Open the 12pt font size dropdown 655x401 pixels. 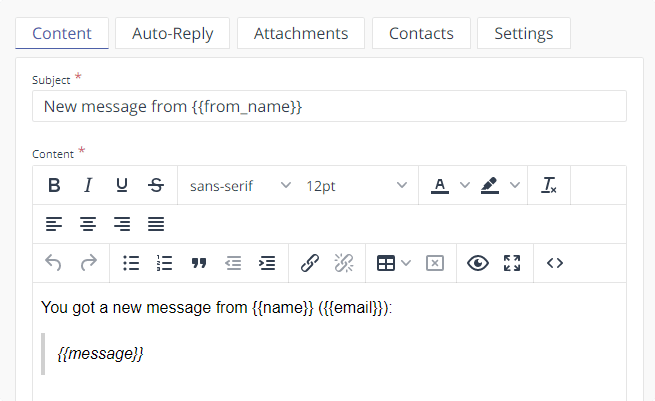[357, 185]
